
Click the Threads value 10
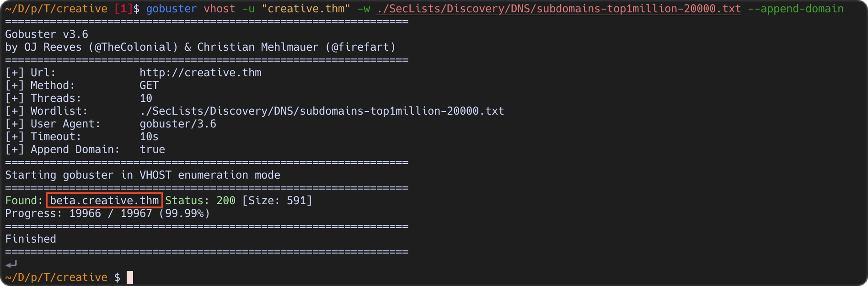click(x=146, y=98)
